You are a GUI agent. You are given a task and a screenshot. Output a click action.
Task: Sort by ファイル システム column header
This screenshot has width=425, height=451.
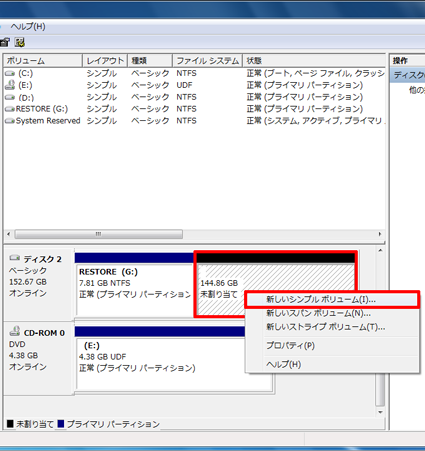208,61
